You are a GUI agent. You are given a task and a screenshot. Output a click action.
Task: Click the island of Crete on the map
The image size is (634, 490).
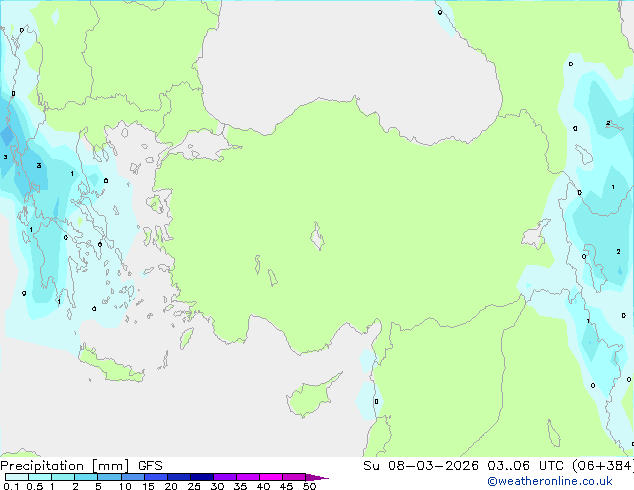click(110, 365)
